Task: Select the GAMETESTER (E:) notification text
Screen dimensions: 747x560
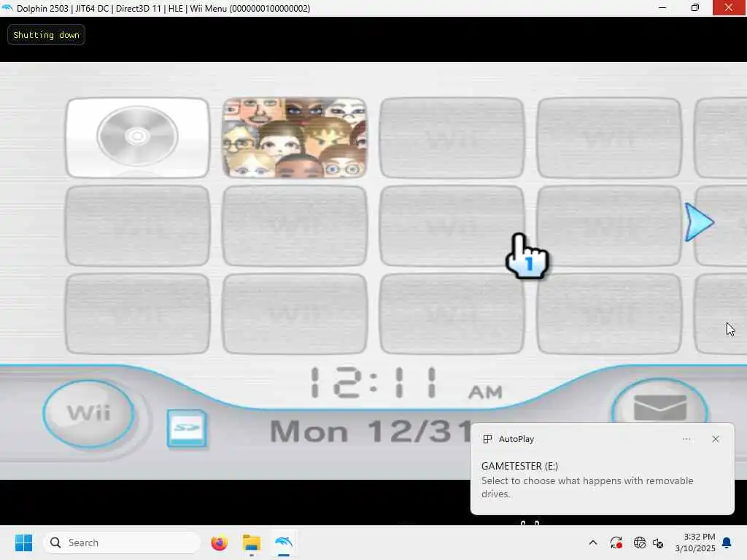Action: (519, 466)
